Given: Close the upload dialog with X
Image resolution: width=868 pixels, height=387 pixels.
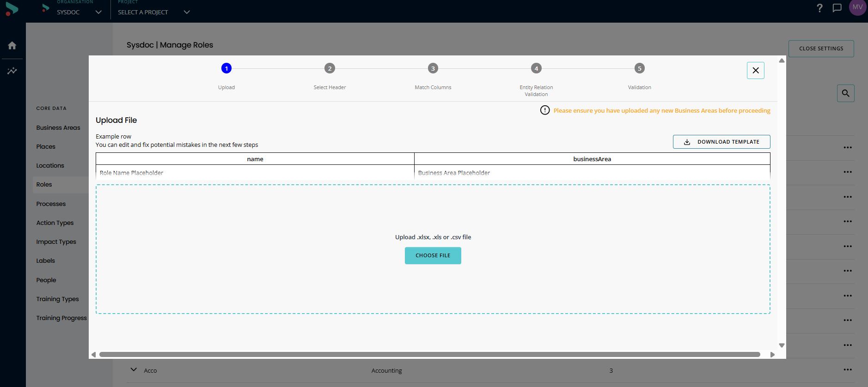Looking at the screenshot, I should point(756,70).
